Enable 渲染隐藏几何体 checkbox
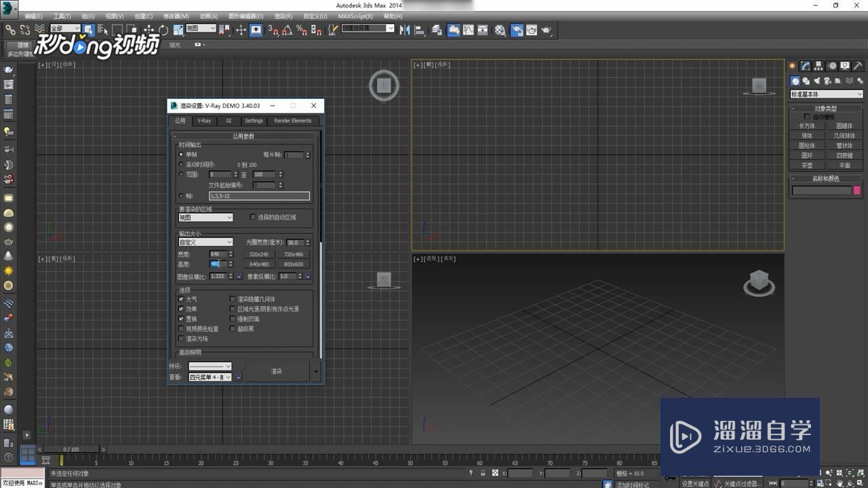 pyautogui.click(x=233, y=299)
